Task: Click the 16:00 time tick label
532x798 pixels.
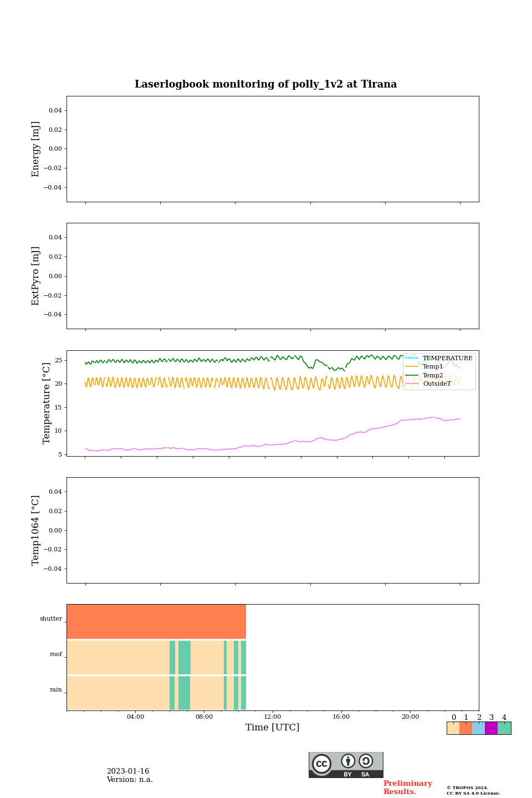Action: (x=341, y=717)
